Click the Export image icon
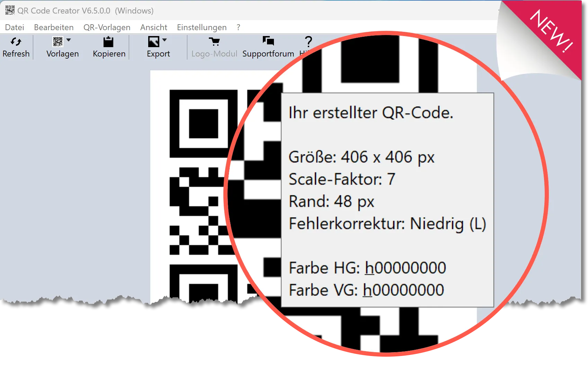Screen dimensions: 588x382 (154, 42)
